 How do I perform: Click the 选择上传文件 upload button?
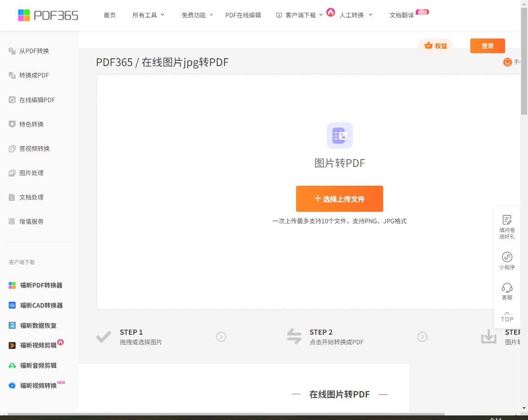(x=340, y=199)
